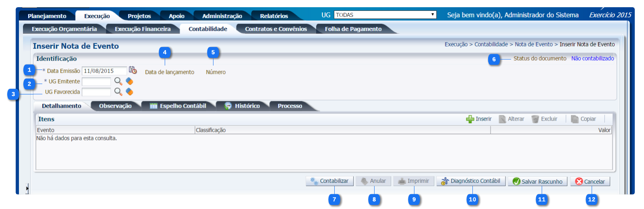Click the search magnifier next to UG Favorecida
Viewport: 644px width, 209px height.
(x=118, y=92)
